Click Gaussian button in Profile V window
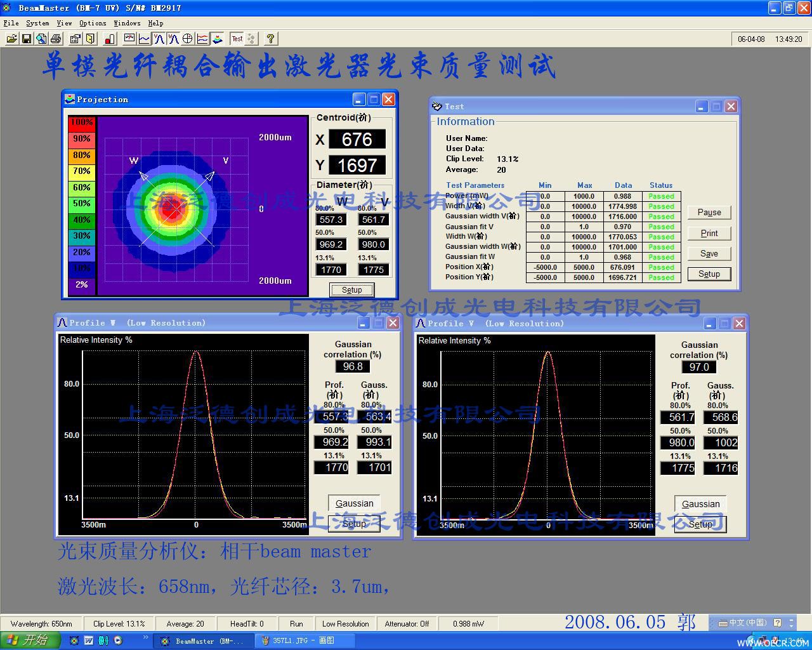 point(700,504)
